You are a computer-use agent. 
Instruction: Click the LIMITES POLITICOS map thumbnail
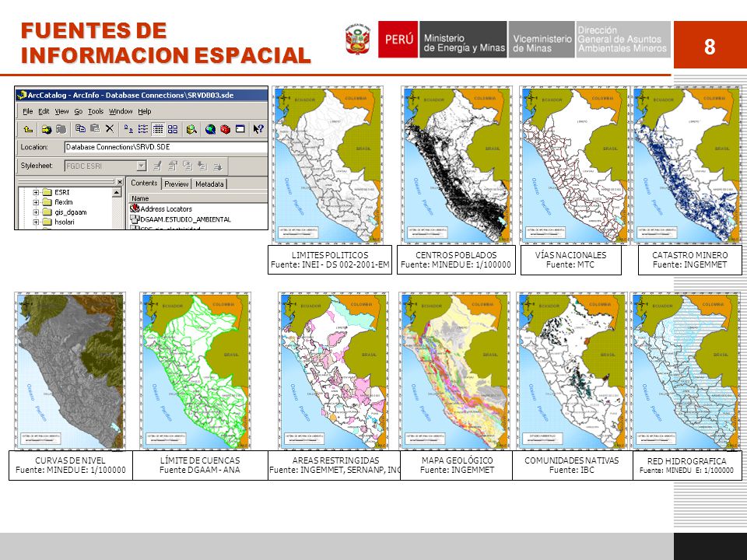click(328, 165)
